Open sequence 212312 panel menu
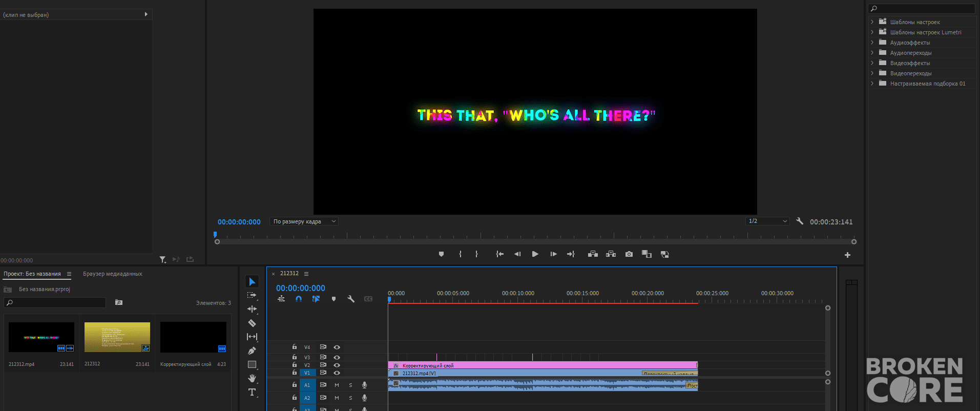980x411 pixels. (x=306, y=274)
